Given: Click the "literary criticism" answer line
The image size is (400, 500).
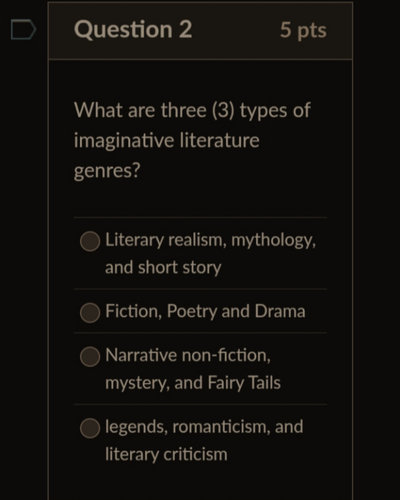Looking at the screenshot, I should point(166,454).
